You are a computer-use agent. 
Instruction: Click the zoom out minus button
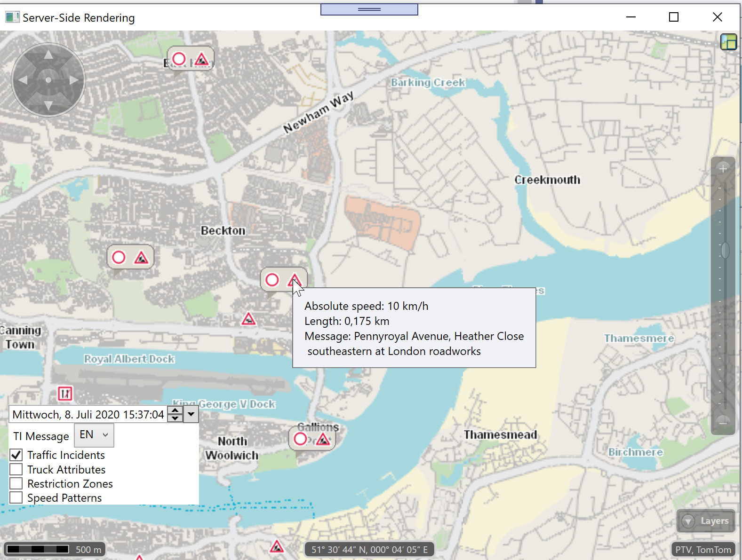pos(723,421)
